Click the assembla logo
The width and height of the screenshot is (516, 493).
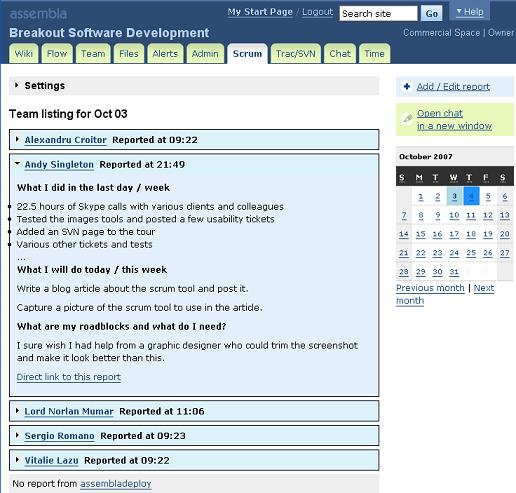point(38,14)
